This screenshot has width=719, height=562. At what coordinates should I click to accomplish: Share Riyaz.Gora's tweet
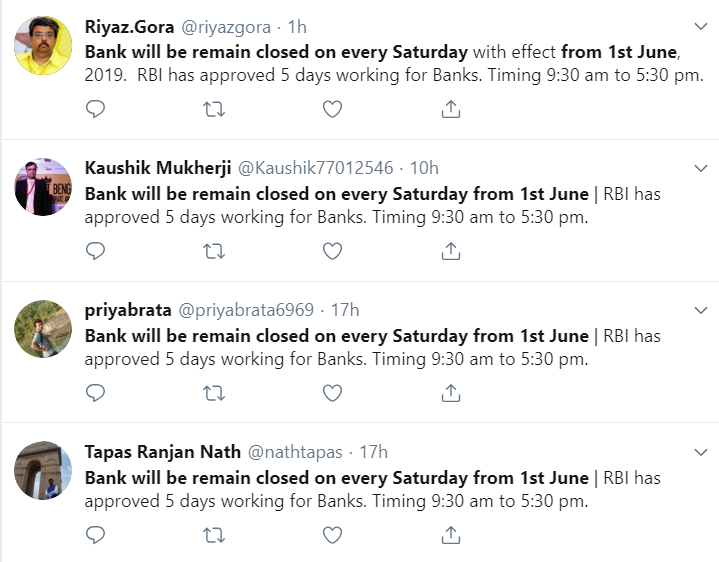click(451, 109)
